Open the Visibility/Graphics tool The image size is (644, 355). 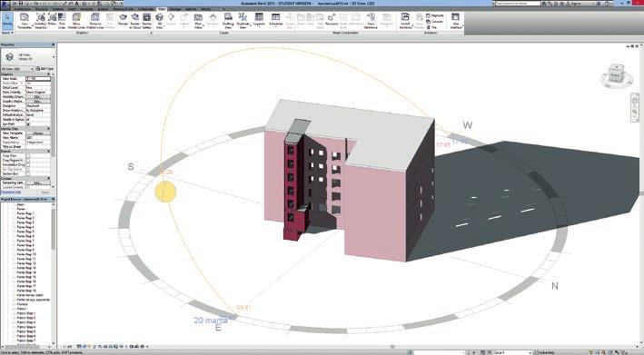[40, 21]
